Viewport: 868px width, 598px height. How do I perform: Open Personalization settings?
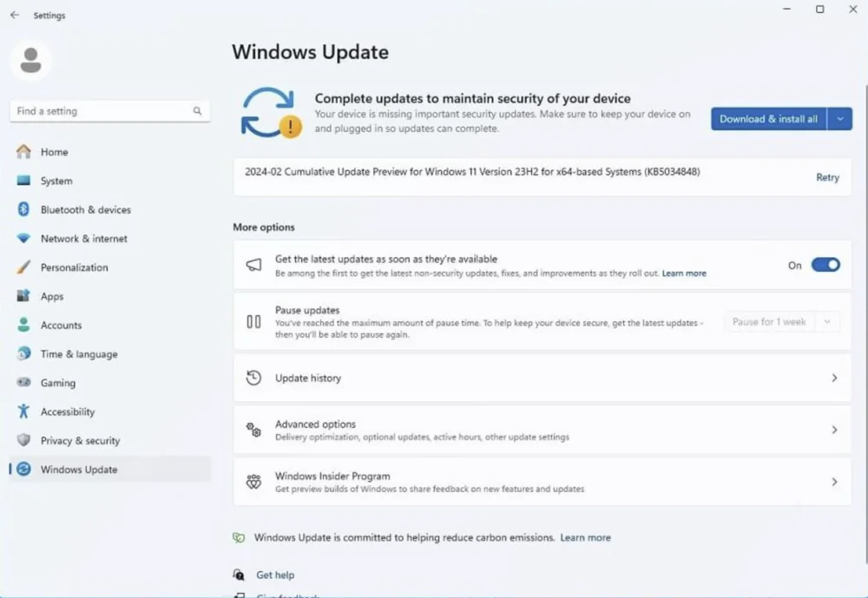[x=109, y=266]
